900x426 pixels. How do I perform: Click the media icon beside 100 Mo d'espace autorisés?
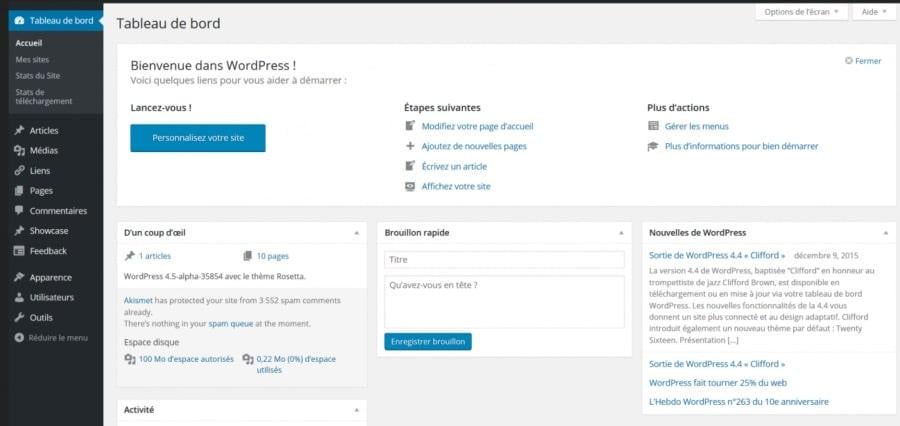coord(130,359)
